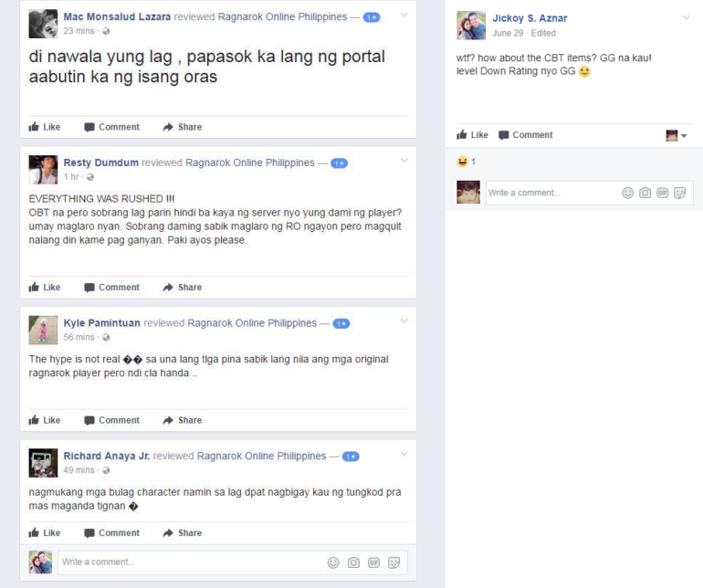703x588 pixels.
Task: Add sticker in Jickoy's comment box
Action: tap(680, 193)
